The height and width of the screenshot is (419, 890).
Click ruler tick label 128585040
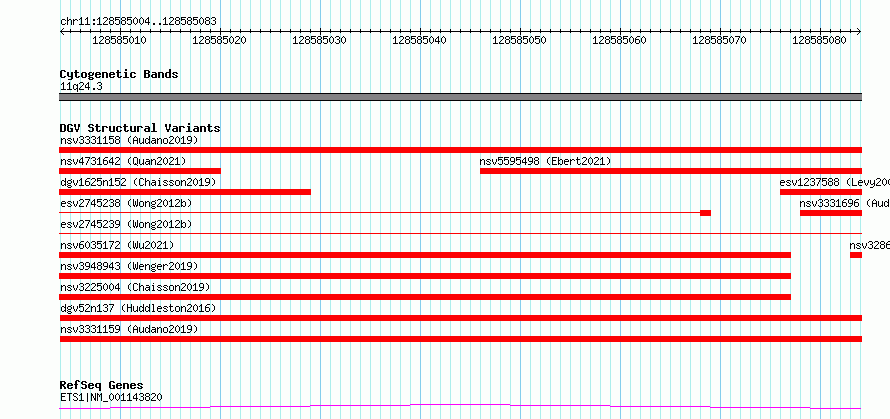(419, 40)
